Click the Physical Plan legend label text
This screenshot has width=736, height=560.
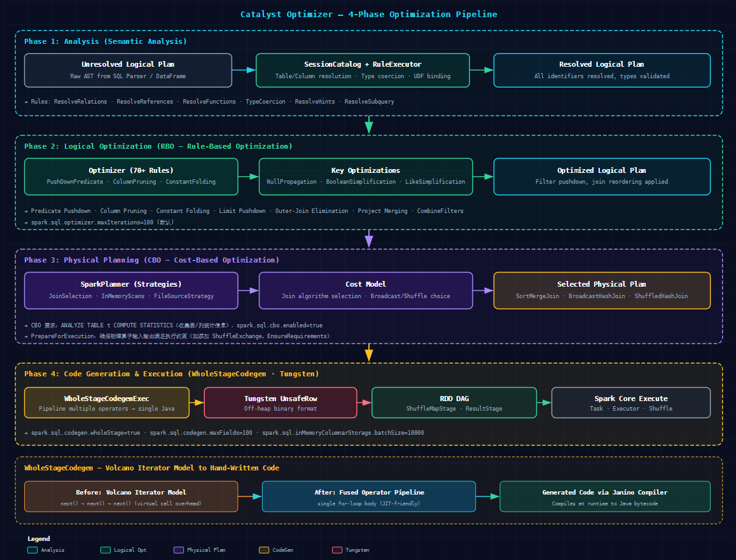(206, 550)
